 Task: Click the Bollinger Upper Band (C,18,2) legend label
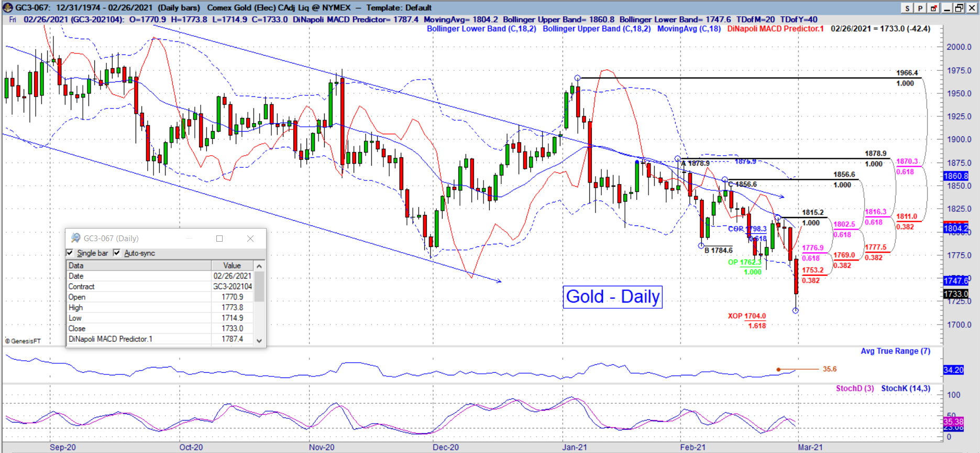click(x=597, y=29)
